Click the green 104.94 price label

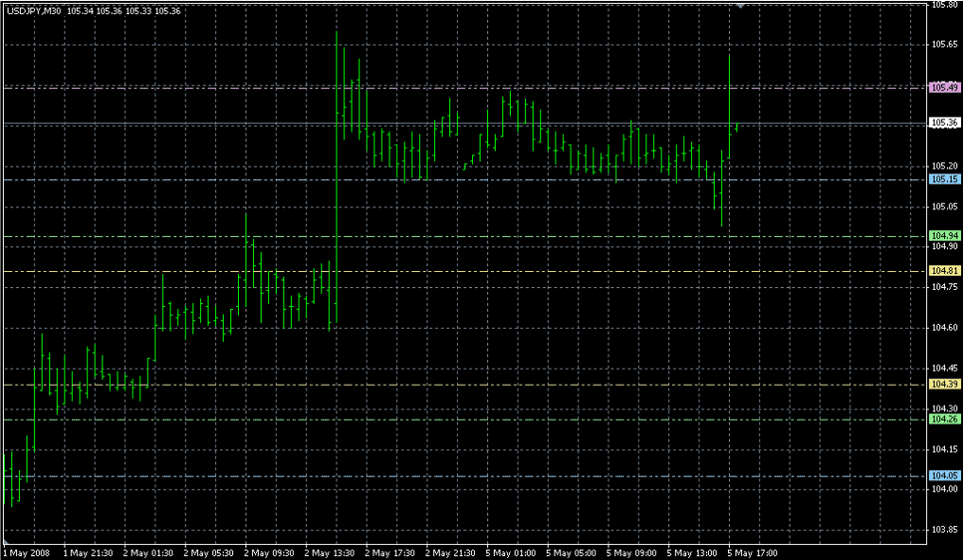pos(942,235)
